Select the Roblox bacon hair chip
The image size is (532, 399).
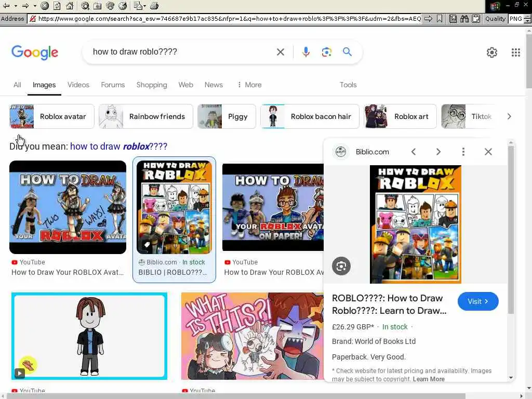point(310,116)
